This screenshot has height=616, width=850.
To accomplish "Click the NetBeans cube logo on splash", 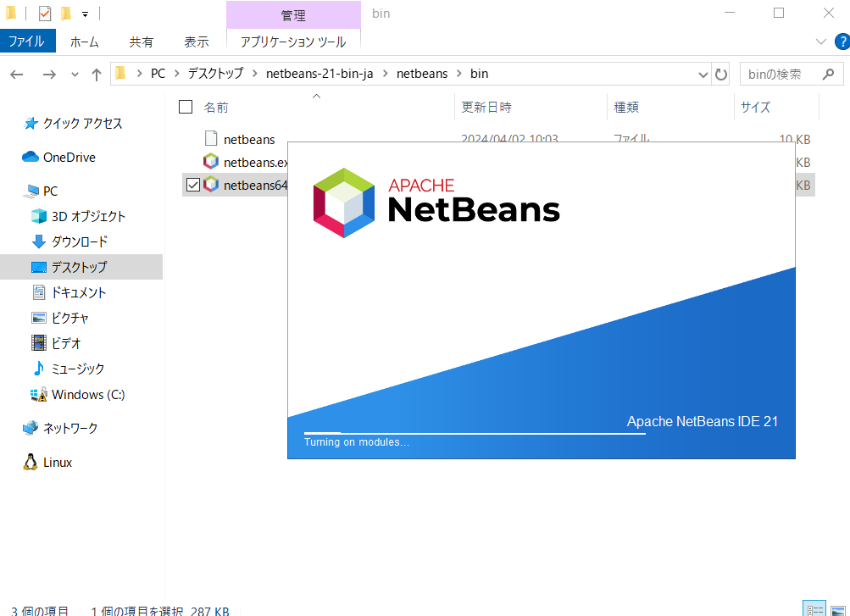I will (344, 203).
